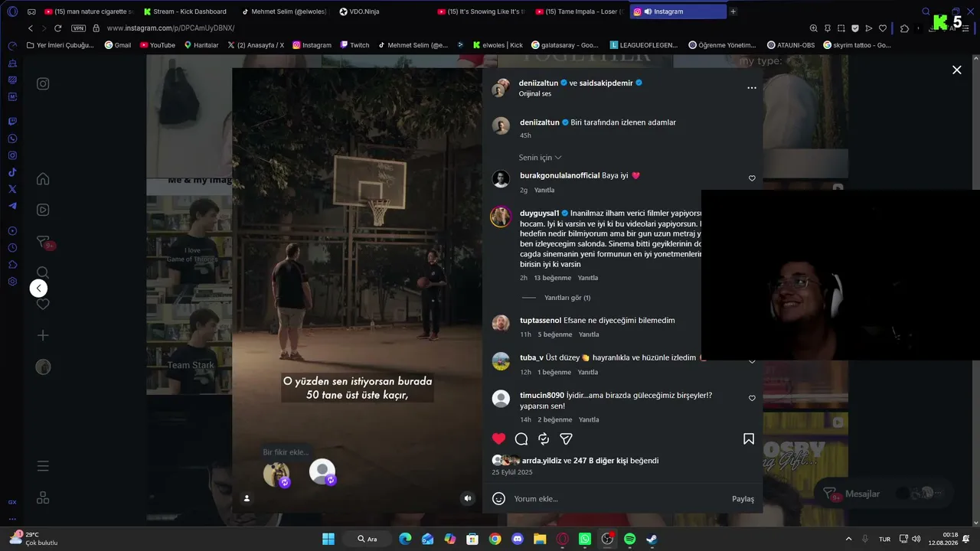The image size is (980, 551).
Task: Open the Windows Start menu
Action: tap(328, 539)
